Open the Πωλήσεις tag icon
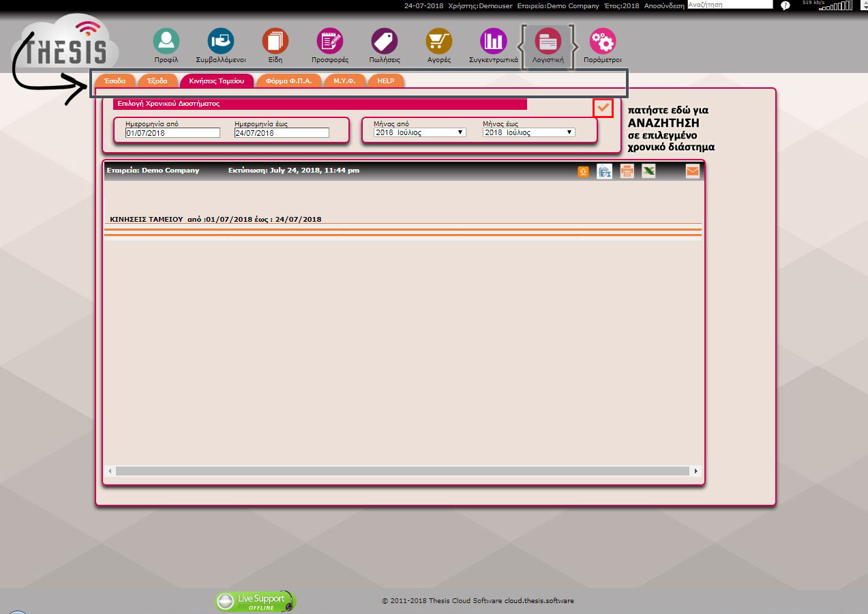This screenshot has height=614, width=868. point(384,42)
